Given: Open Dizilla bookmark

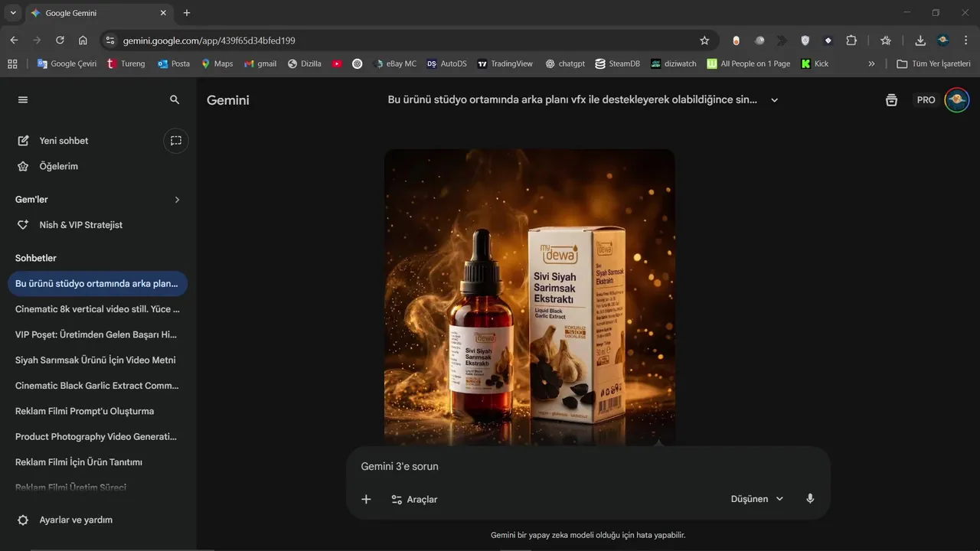Looking at the screenshot, I should point(304,64).
